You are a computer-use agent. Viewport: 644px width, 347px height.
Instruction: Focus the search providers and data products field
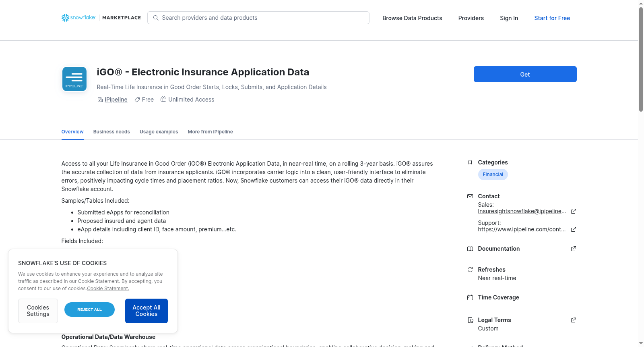[258, 18]
